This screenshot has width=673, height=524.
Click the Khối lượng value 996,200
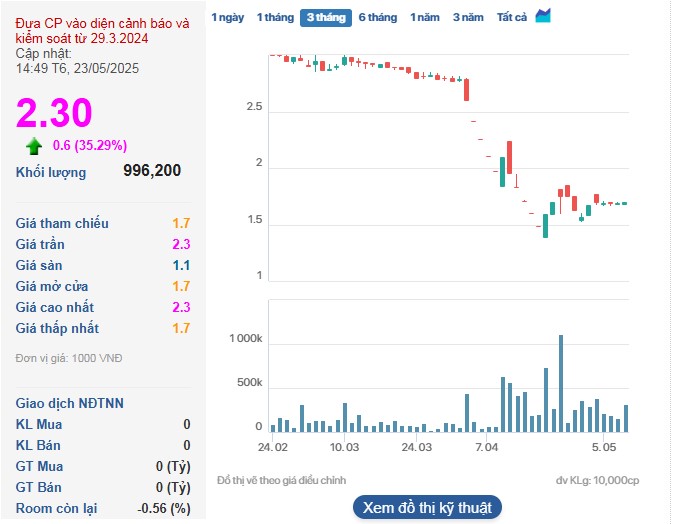point(152,171)
